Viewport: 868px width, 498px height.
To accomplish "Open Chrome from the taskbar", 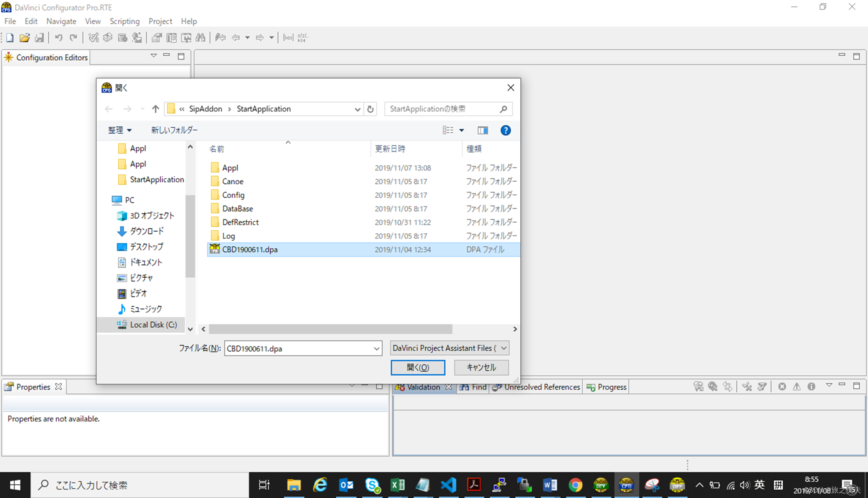I will (x=575, y=485).
